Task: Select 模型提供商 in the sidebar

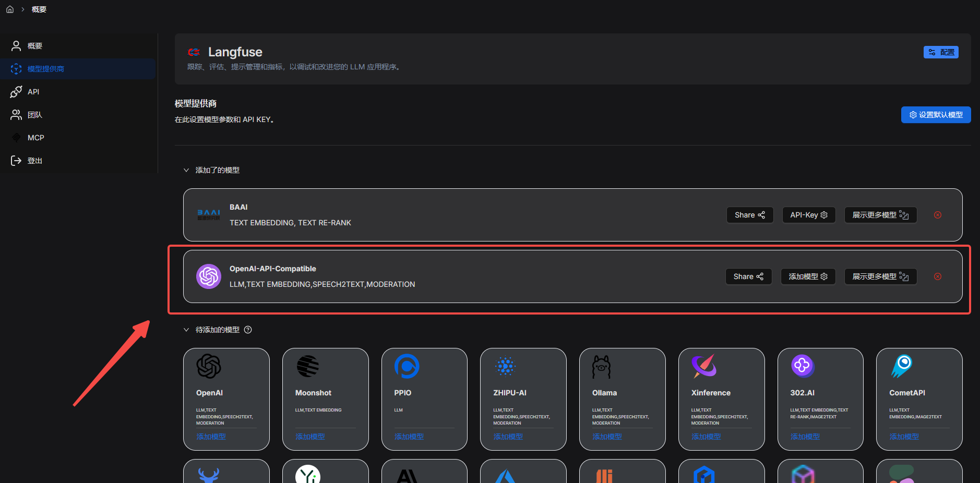Action: click(x=78, y=69)
